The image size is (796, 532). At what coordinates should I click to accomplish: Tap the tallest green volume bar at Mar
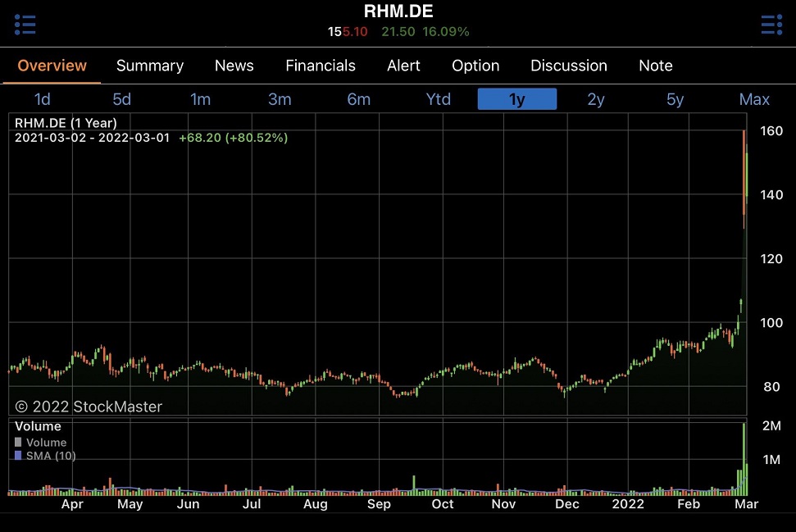click(x=744, y=459)
